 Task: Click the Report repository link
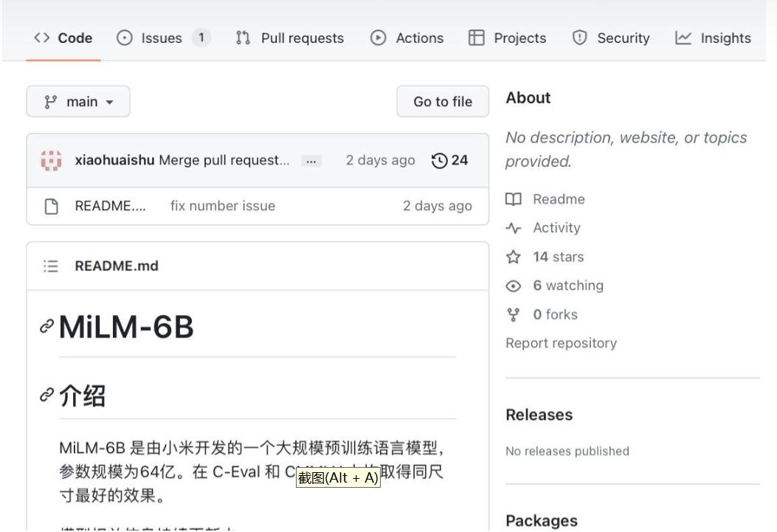coord(561,343)
